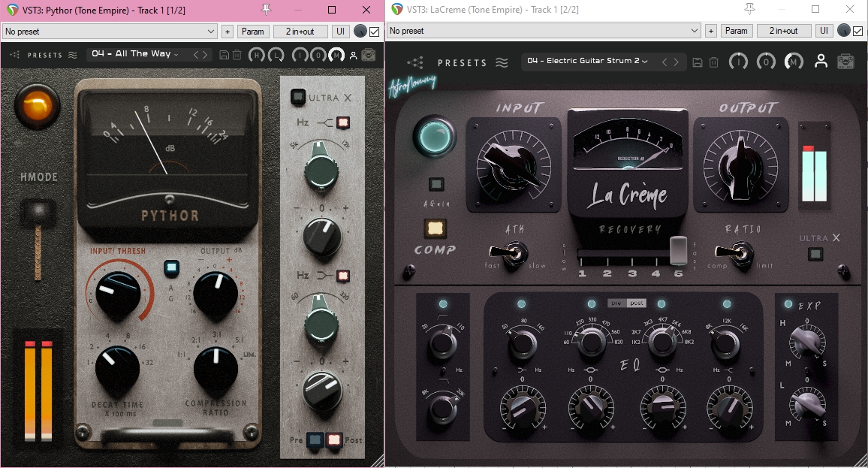Click the Pythor Tone Empire logo icon
This screenshot has height=468, width=868.
point(368,55)
